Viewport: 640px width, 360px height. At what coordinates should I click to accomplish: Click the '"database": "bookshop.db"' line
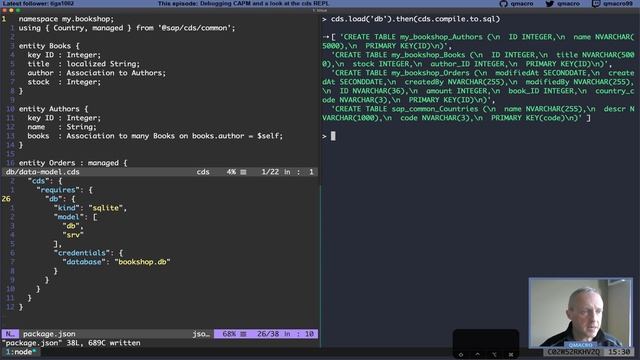click(116, 262)
